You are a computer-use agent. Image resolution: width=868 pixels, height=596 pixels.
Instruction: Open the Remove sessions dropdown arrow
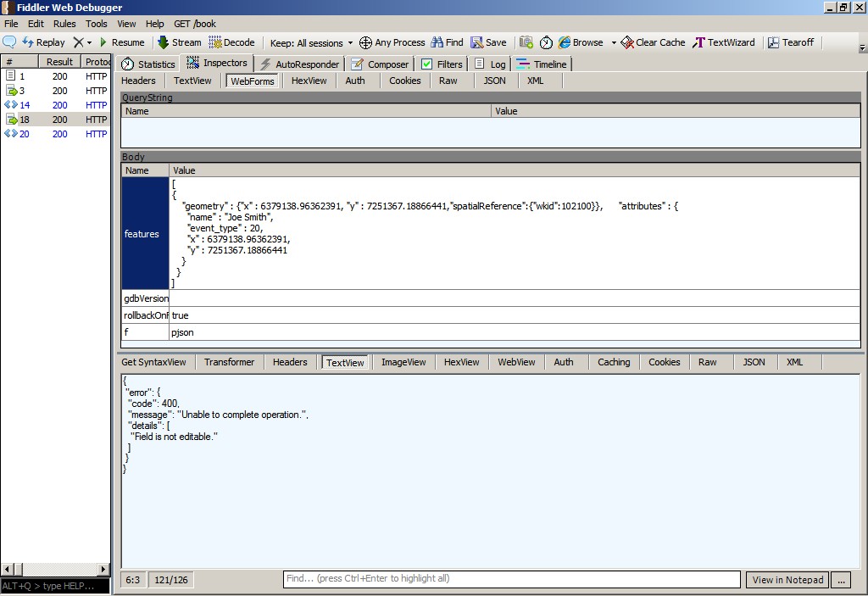pos(89,42)
